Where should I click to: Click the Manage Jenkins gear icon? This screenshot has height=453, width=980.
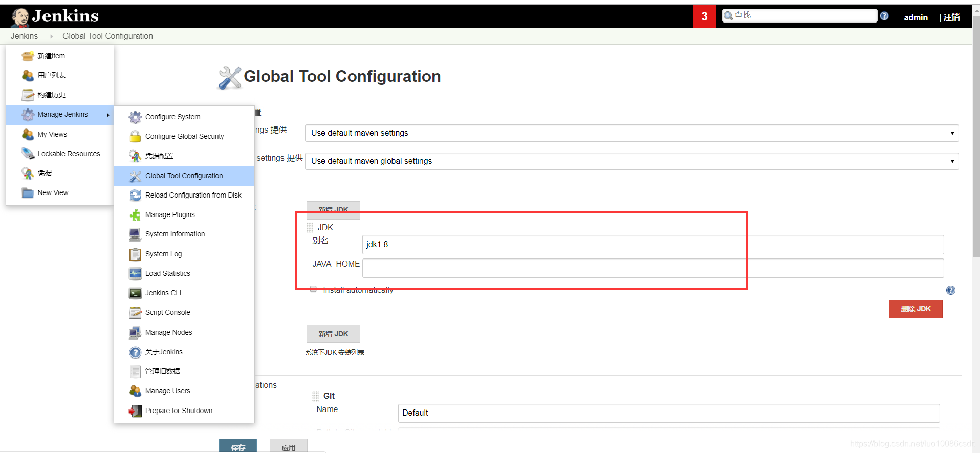coord(28,115)
